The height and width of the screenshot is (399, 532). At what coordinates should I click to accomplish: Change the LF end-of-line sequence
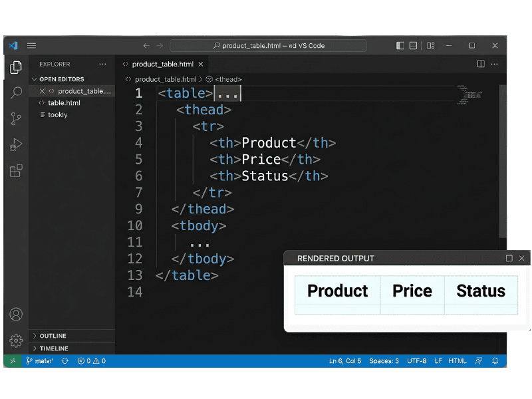coord(438,361)
